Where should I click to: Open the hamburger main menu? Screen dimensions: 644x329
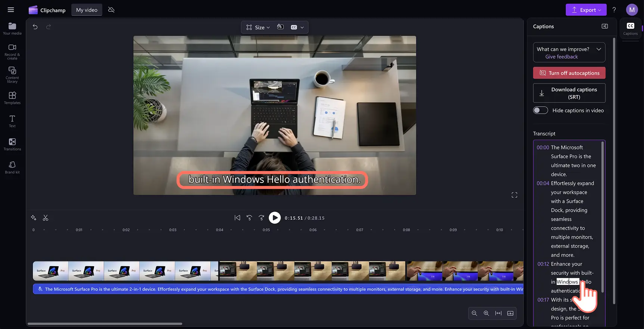coord(11,10)
